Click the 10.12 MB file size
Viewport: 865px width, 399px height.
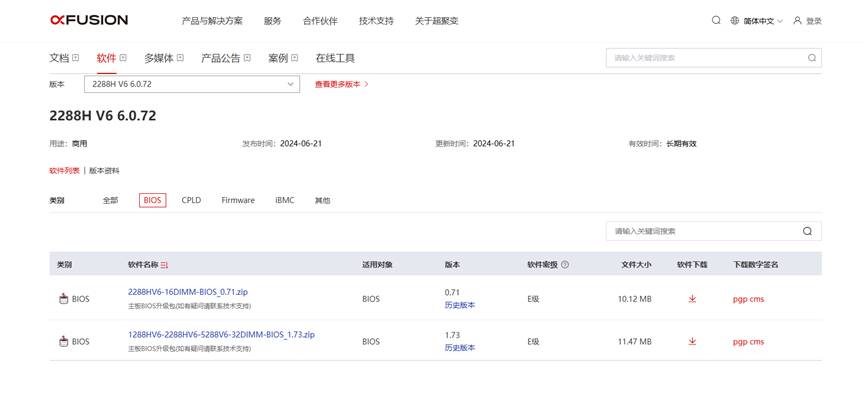point(634,299)
